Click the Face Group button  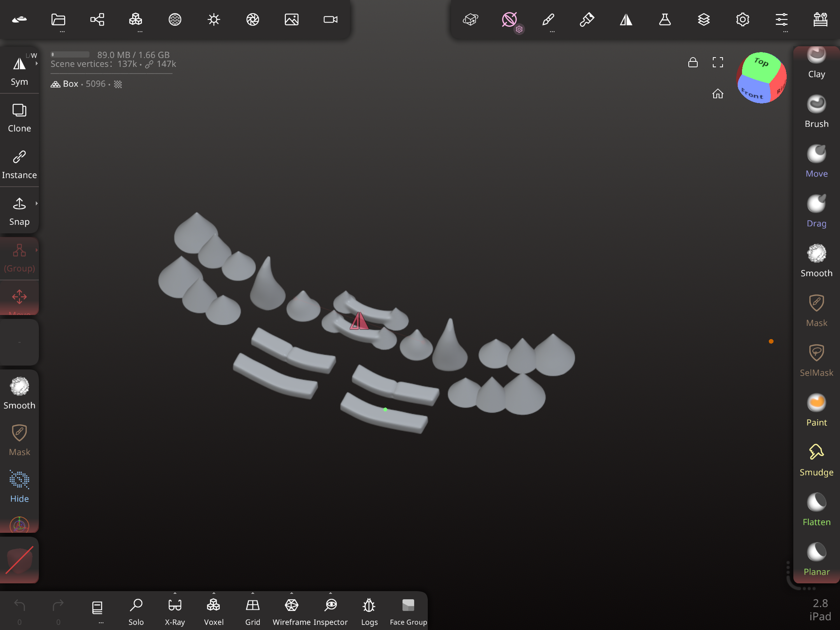(x=408, y=611)
